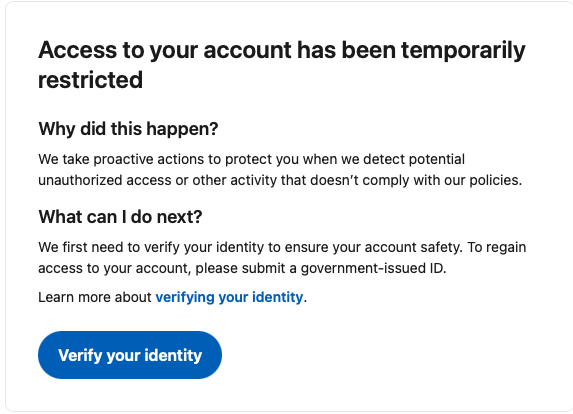Click the blue Verify your identity button
This screenshot has width=573, height=414.
[130, 355]
